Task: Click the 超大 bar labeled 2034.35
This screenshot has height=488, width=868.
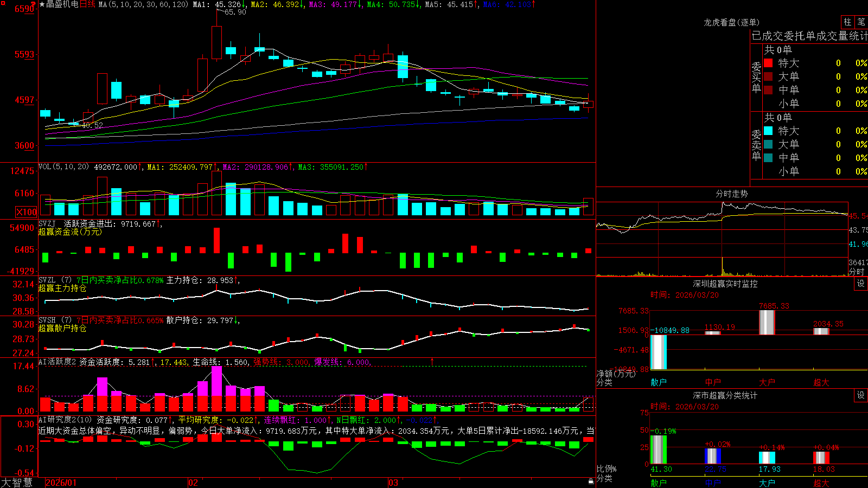Action: click(821, 331)
